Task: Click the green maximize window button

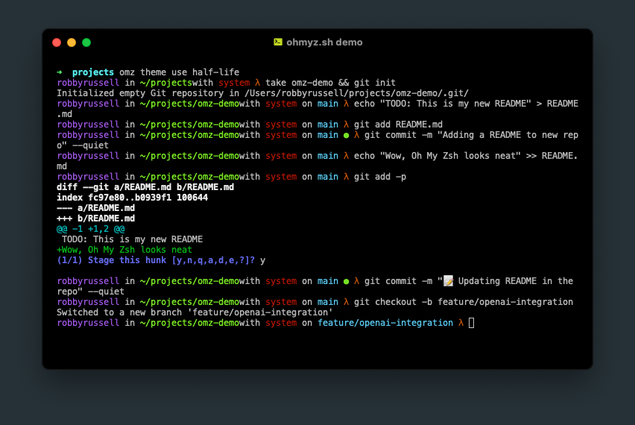Action: click(87, 43)
